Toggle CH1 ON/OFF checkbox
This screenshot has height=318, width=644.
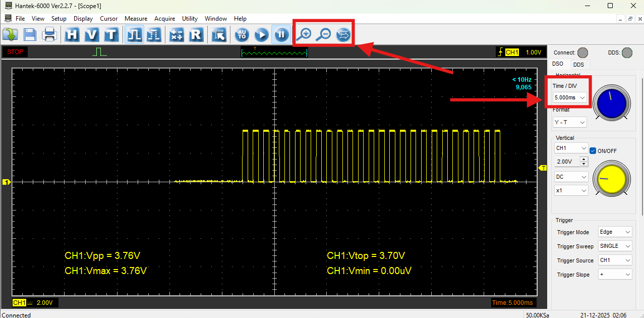coord(593,150)
